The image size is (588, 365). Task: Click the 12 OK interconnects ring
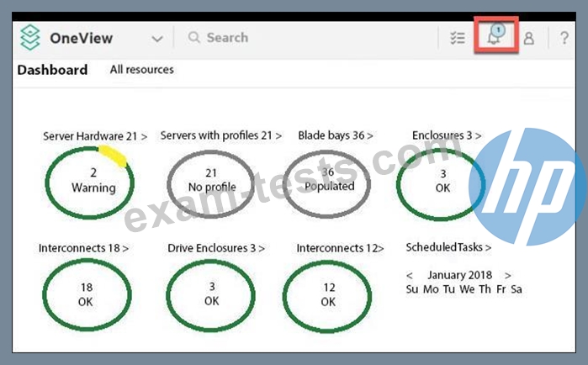327,296
